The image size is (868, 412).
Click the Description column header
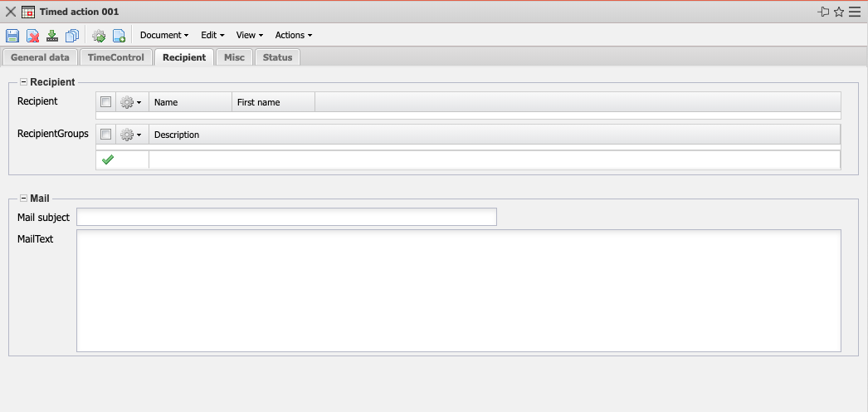tap(495, 135)
